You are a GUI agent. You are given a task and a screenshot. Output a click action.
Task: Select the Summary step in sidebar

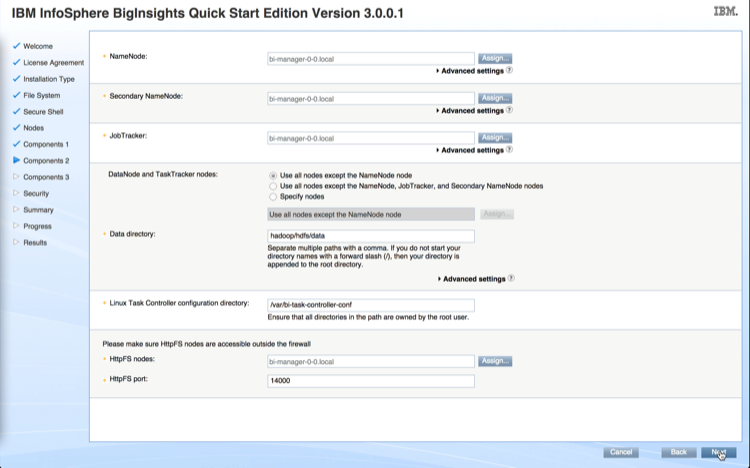[x=38, y=210]
